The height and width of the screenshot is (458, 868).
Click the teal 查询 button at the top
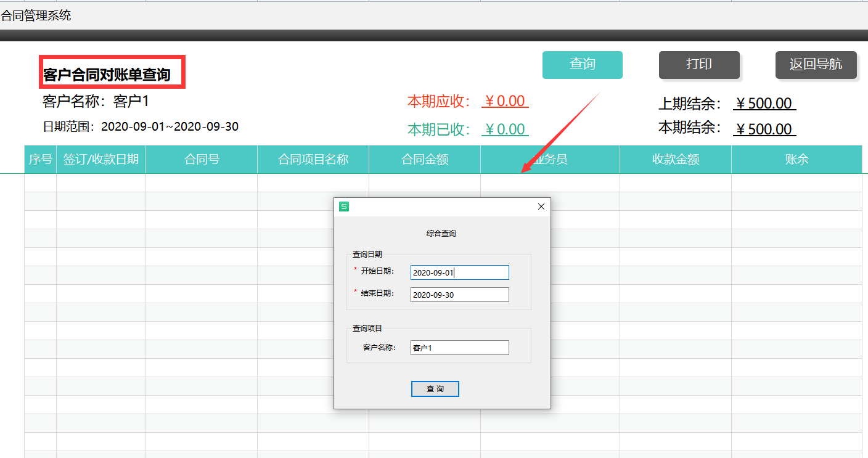coord(582,65)
